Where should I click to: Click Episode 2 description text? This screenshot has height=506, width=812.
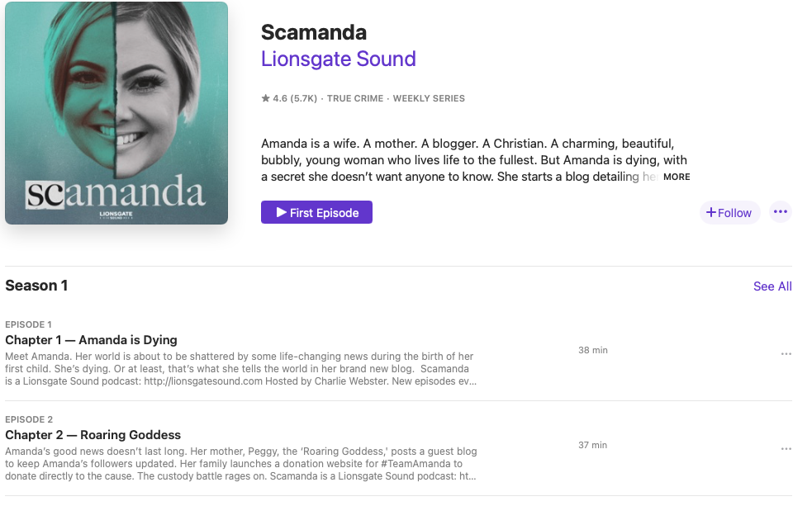[240, 464]
